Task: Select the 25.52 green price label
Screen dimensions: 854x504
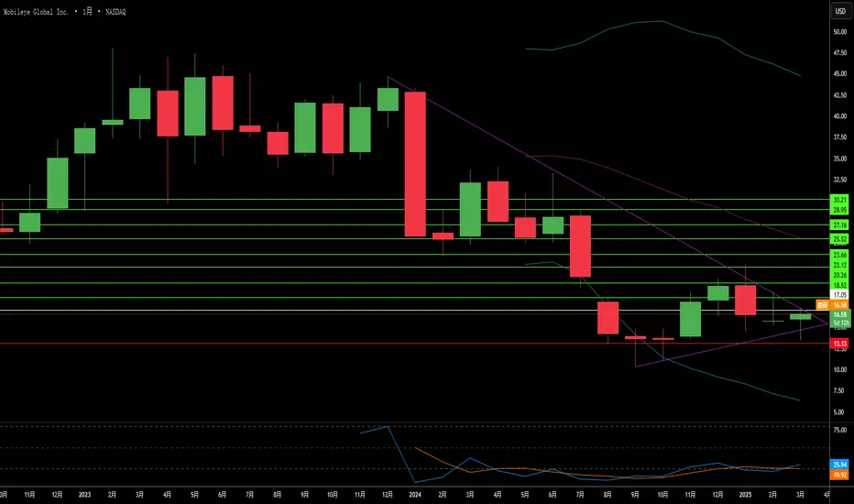Action: pyautogui.click(x=839, y=238)
